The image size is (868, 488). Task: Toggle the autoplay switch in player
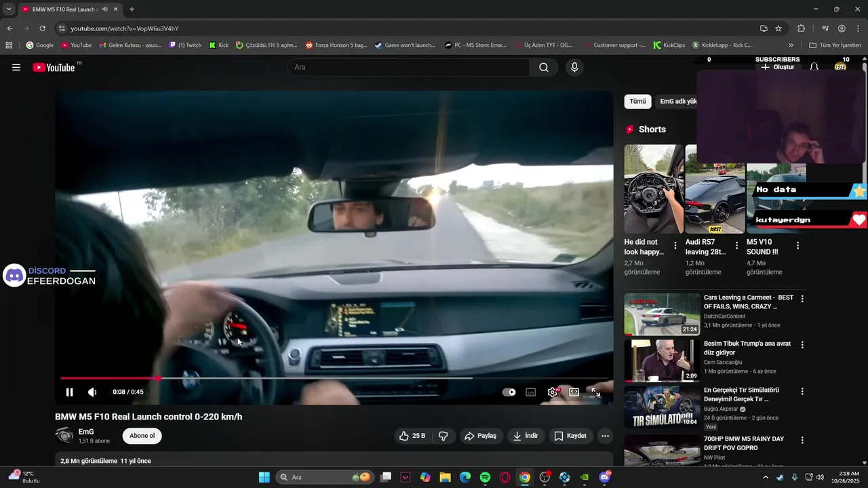click(509, 392)
